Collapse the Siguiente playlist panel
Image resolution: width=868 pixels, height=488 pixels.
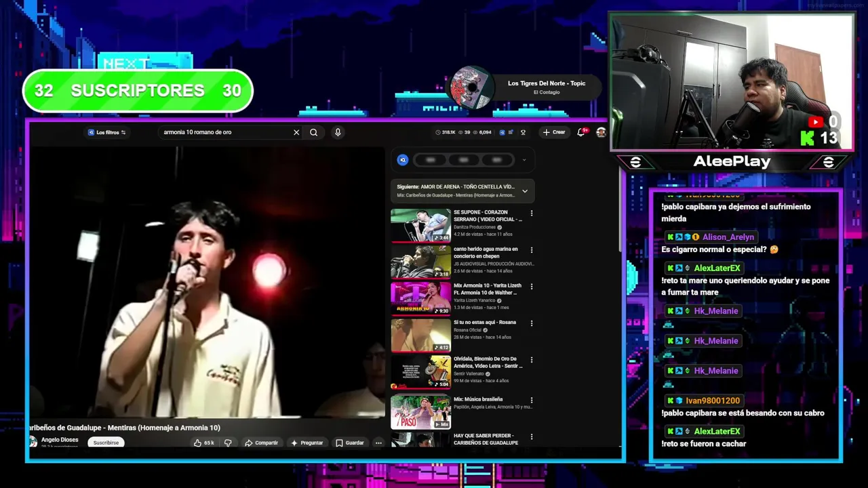524,191
